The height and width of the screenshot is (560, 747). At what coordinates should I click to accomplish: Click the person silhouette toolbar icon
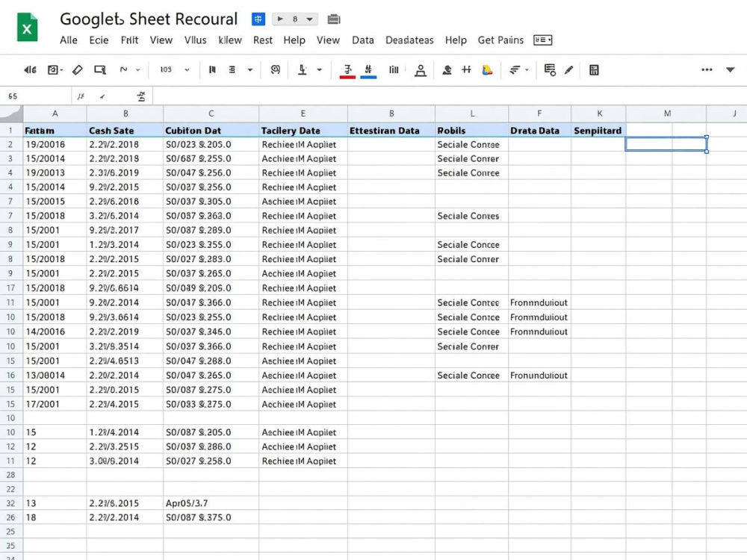pyautogui.click(x=447, y=70)
